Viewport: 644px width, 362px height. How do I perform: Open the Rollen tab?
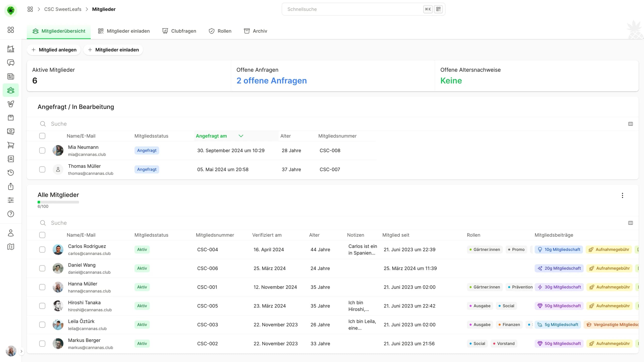[x=220, y=31]
